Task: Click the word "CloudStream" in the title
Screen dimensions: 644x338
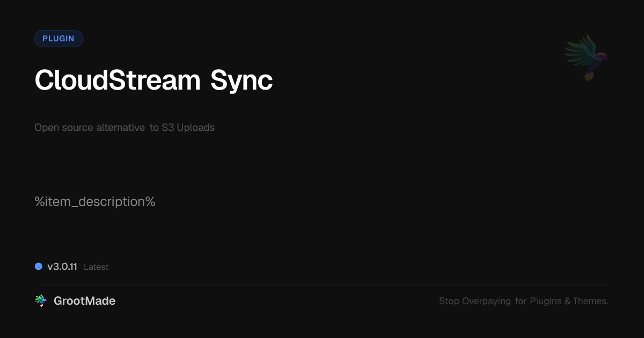Action: point(117,81)
